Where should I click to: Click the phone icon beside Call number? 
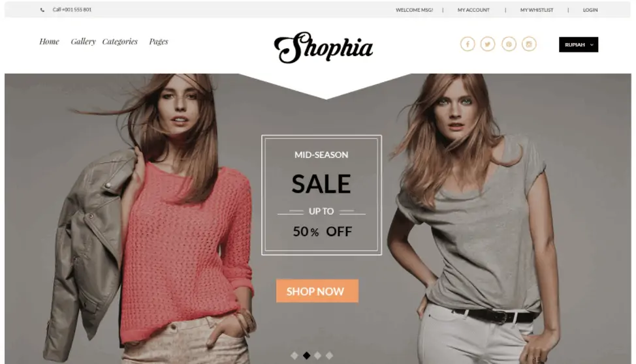point(42,10)
